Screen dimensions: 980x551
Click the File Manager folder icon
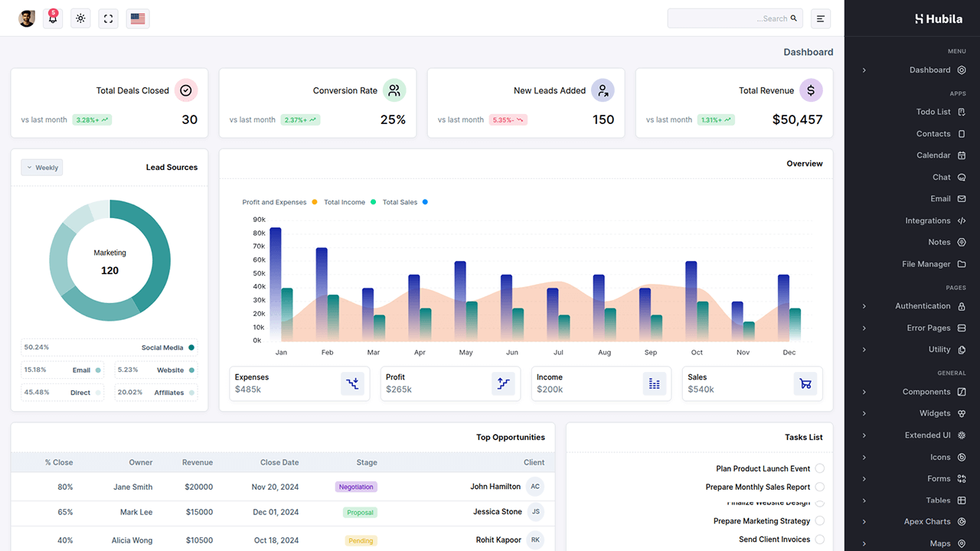(962, 264)
